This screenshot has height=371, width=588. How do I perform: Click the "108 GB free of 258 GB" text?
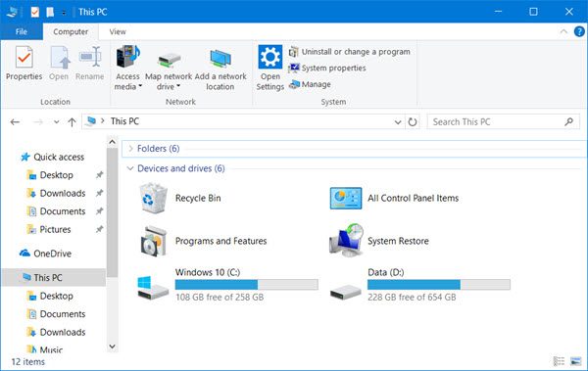(x=220, y=298)
